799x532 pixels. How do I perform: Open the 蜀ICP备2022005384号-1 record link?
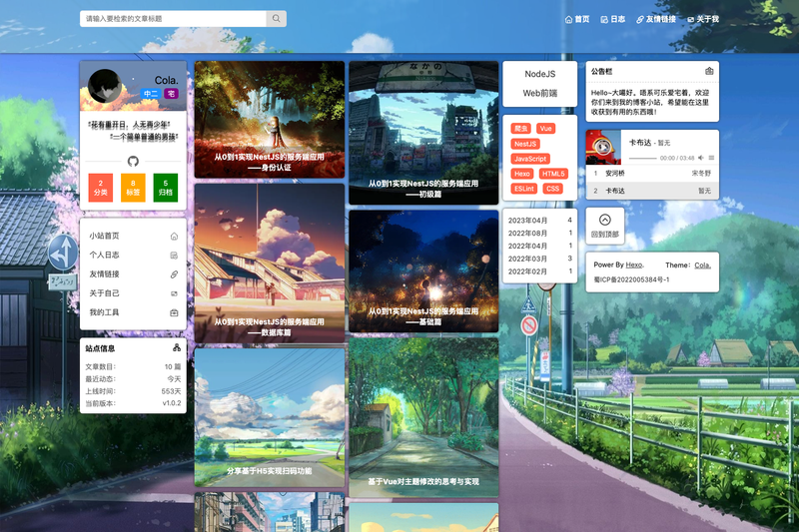coord(631,279)
